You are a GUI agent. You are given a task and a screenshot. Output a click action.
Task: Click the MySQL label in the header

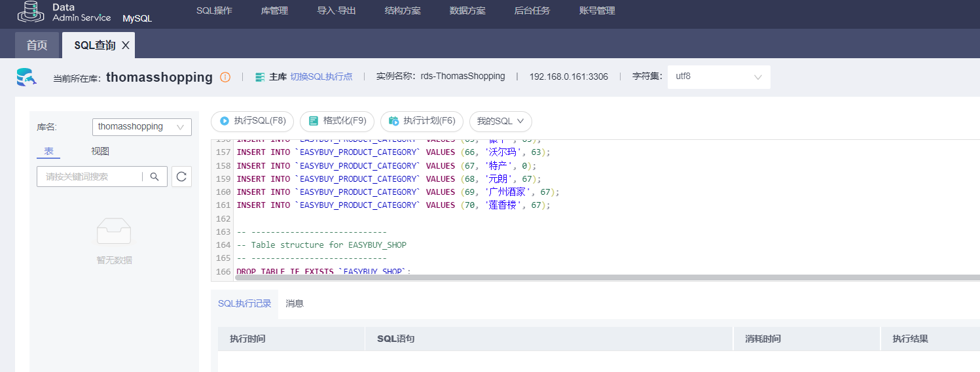tap(137, 18)
